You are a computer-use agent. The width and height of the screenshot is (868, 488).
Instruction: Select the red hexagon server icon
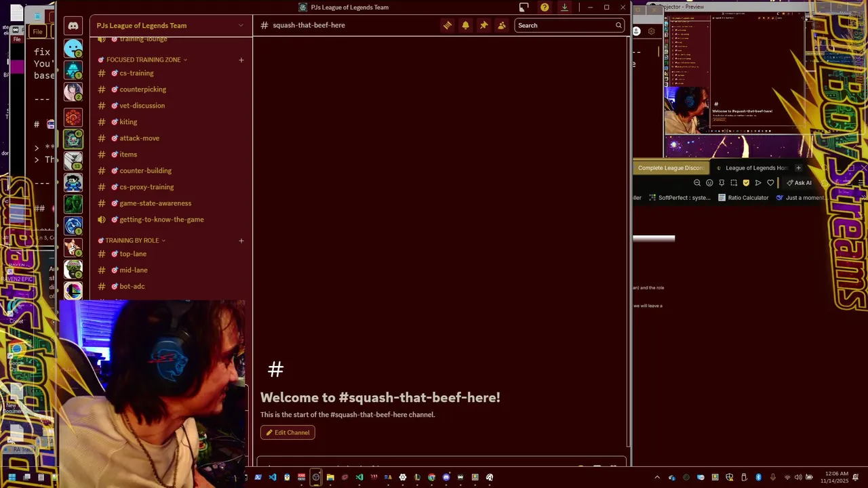pyautogui.click(x=73, y=117)
